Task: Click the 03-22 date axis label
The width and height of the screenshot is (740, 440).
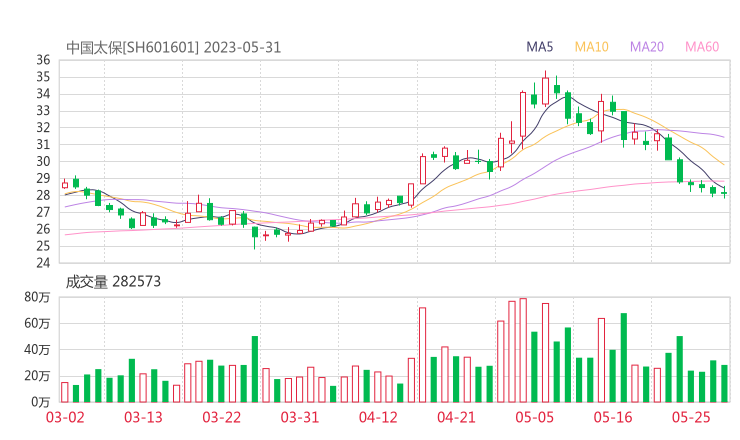Action: coord(221,417)
